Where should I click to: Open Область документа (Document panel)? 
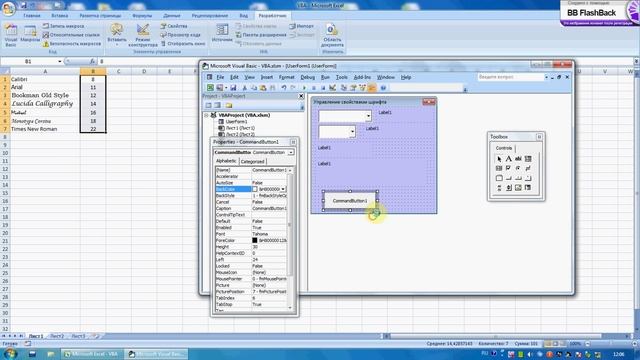(x=332, y=35)
